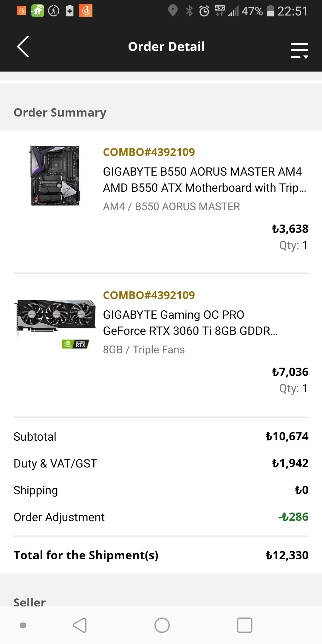Open recent apps square button

tap(244, 625)
